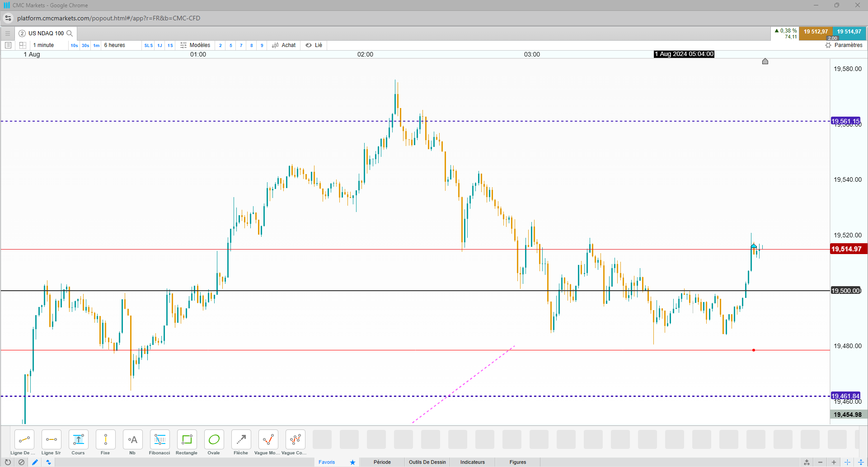Switch to the Favoris tab

point(327,462)
